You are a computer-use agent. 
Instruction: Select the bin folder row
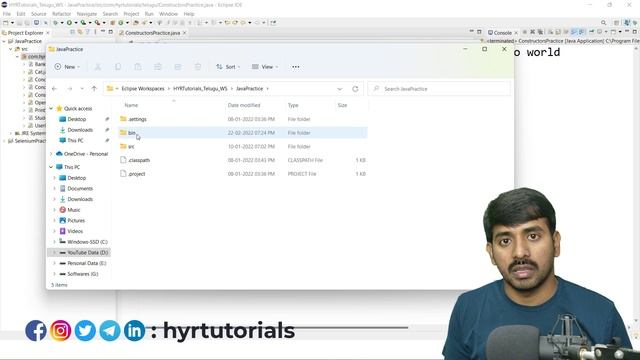(243, 133)
